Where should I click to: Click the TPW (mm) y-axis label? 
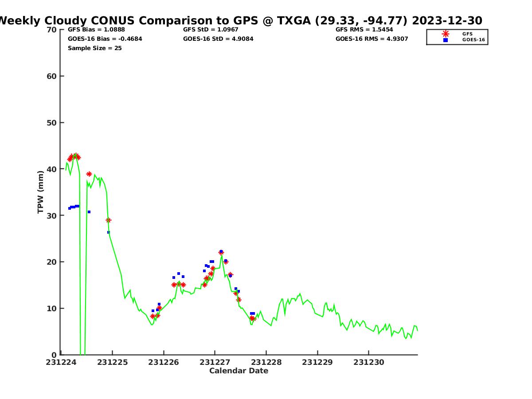tap(41, 192)
